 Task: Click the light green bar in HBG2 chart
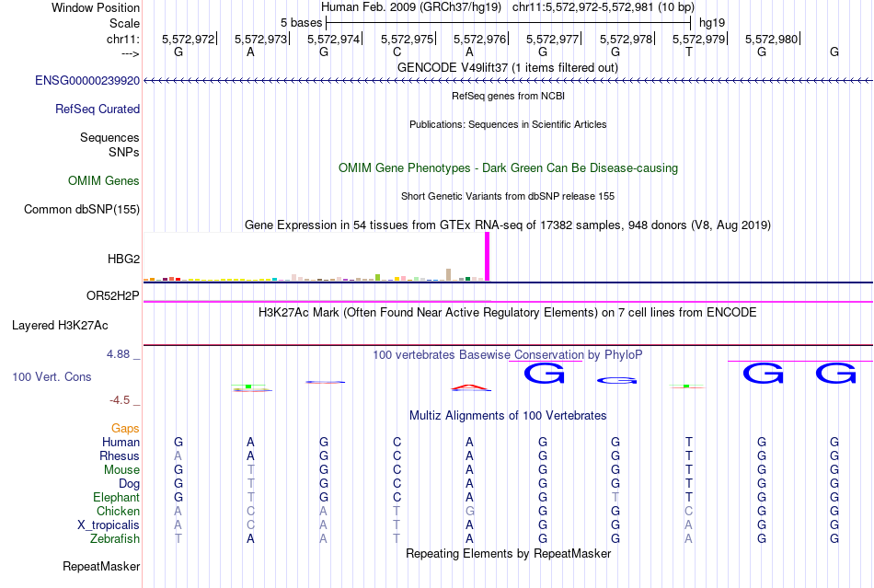coord(377,278)
